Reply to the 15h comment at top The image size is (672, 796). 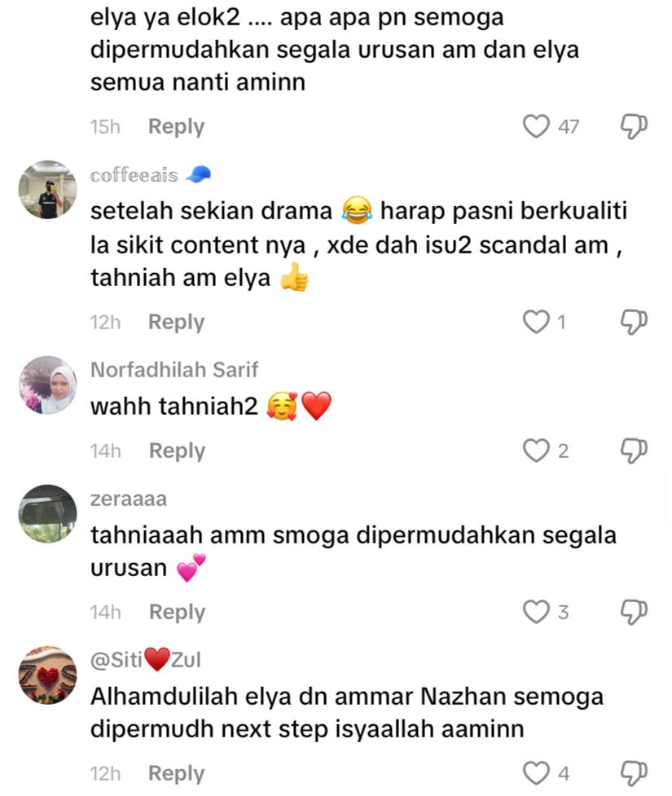tap(176, 127)
